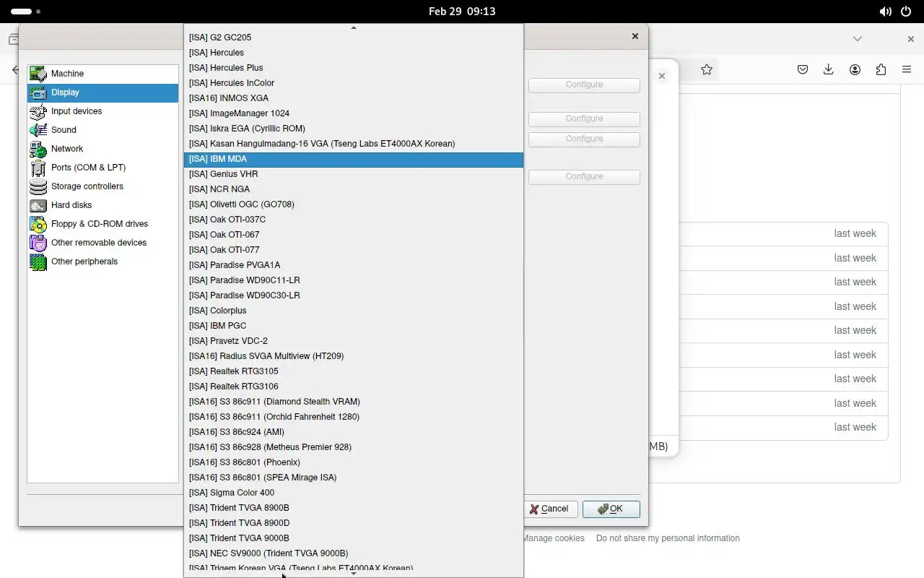Open system volume indicator in top bar
The image size is (924, 578).
[x=885, y=12]
